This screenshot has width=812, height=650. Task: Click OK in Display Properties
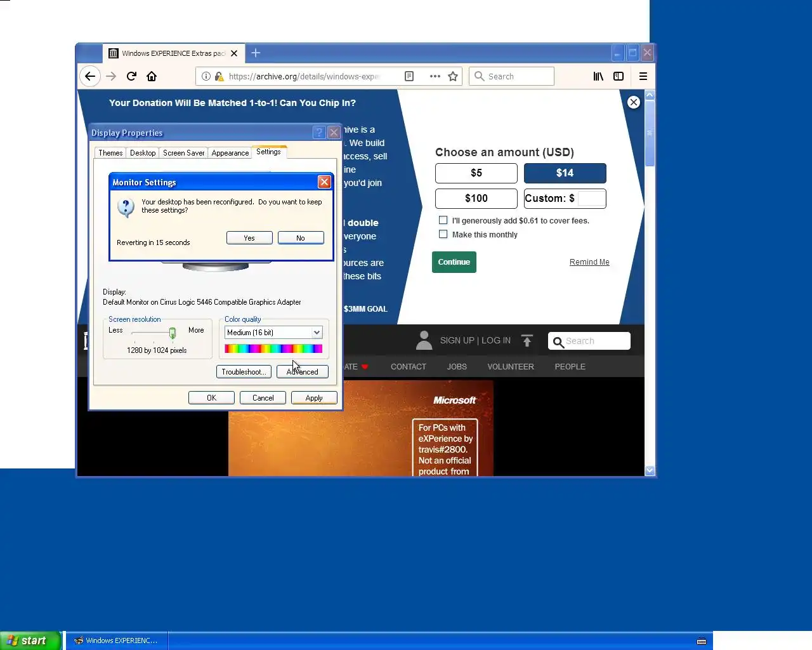point(212,398)
